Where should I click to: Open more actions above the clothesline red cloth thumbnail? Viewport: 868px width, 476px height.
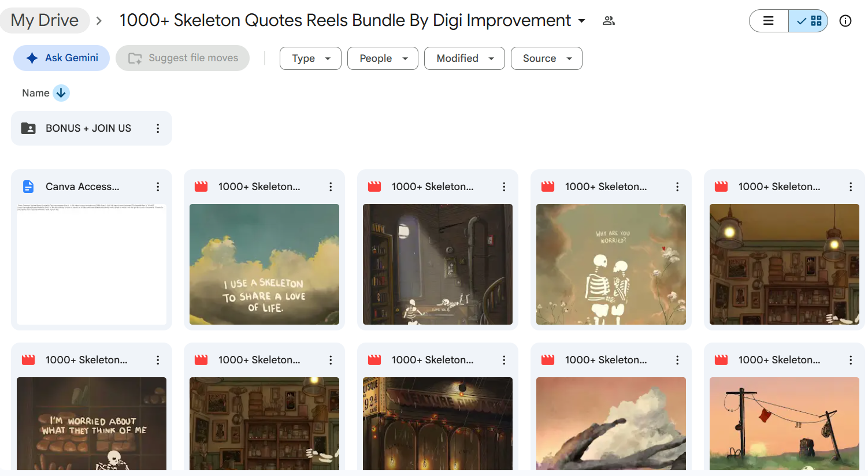[851, 360]
